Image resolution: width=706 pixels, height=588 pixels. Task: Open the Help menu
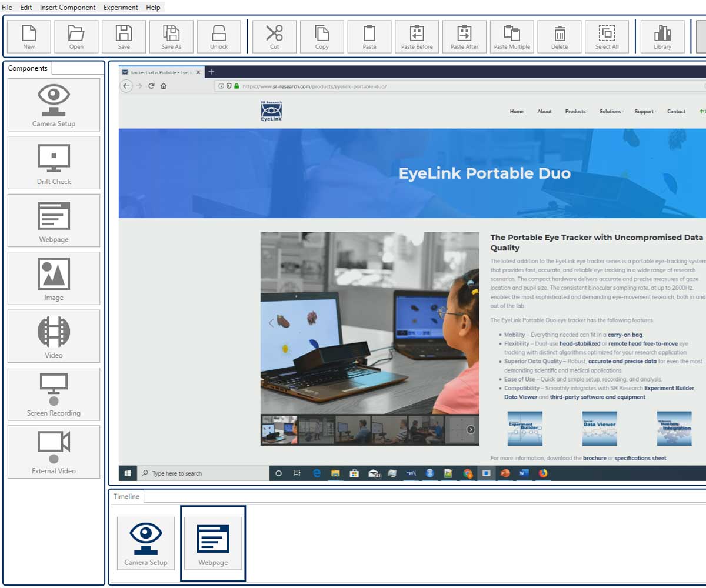click(153, 8)
